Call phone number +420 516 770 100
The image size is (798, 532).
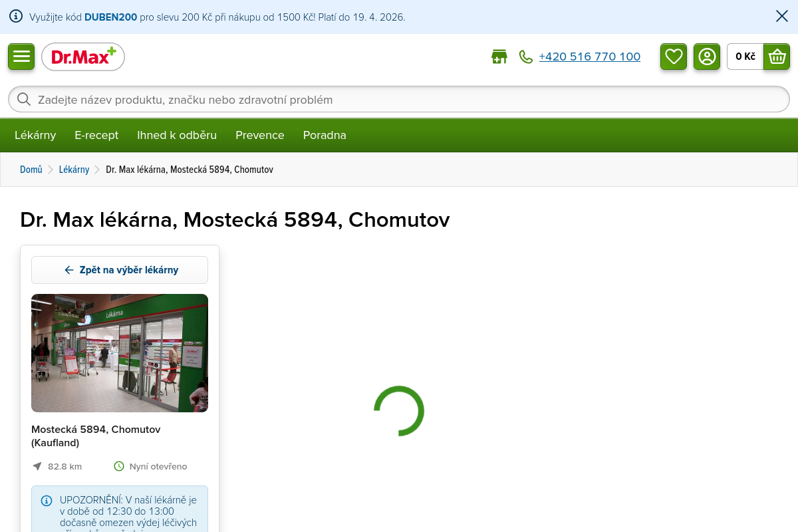pos(589,57)
